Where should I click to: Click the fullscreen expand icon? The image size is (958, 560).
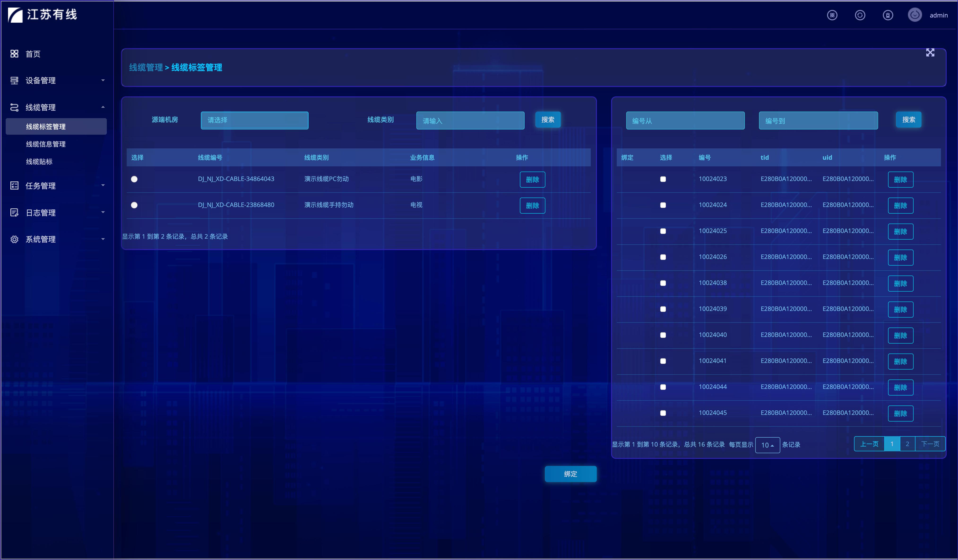coord(930,52)
